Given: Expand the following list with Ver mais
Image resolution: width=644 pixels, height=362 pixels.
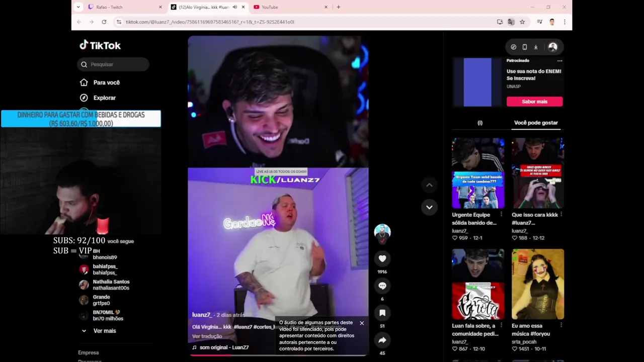Looking at the screenshot, I should 99,331.
